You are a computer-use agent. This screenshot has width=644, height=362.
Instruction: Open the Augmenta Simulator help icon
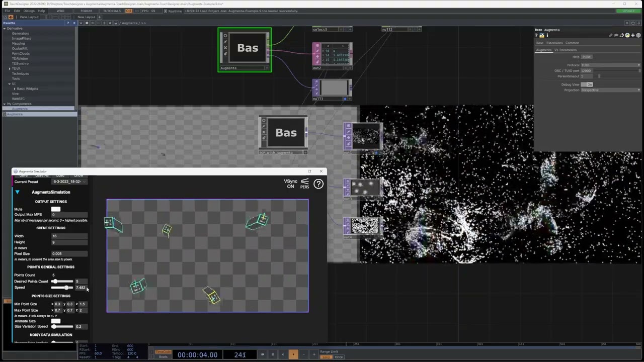(318, 184)
